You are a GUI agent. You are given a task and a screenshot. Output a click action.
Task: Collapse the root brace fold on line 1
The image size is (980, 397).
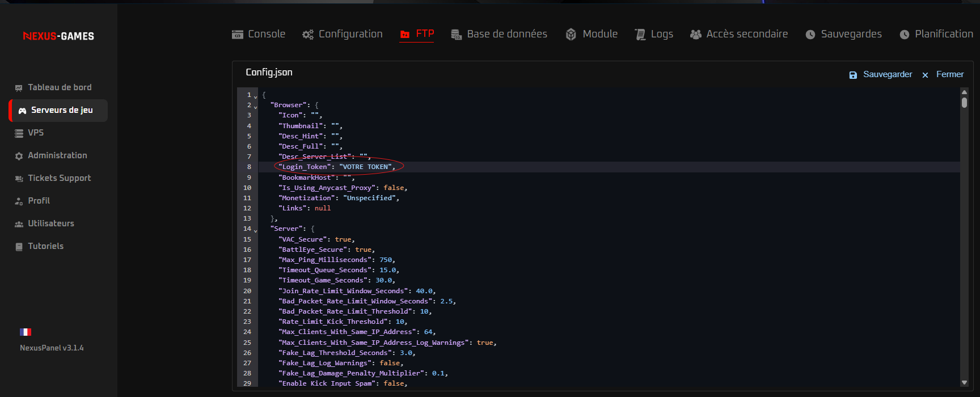[x=255, y=96]
